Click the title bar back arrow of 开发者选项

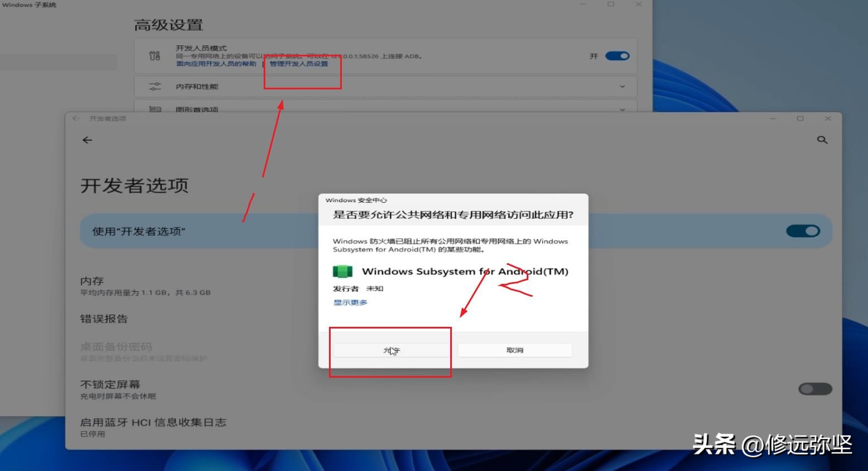point(76,118)
